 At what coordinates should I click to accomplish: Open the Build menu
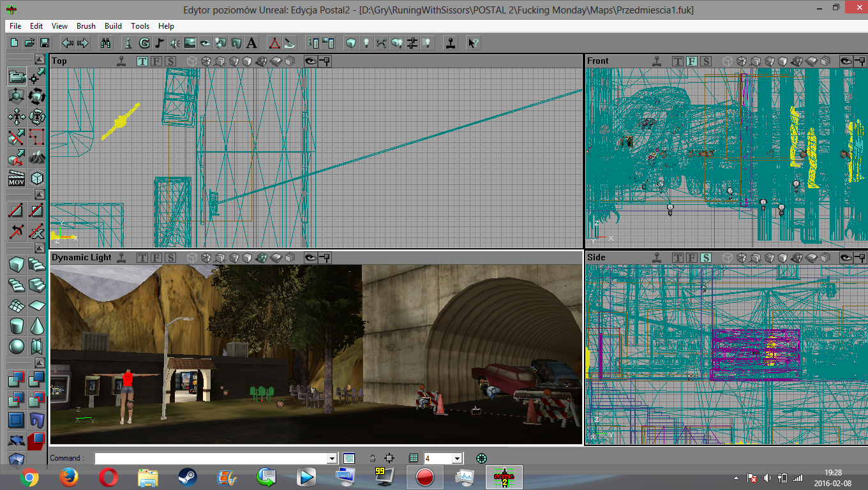click(x=113, y=26)
